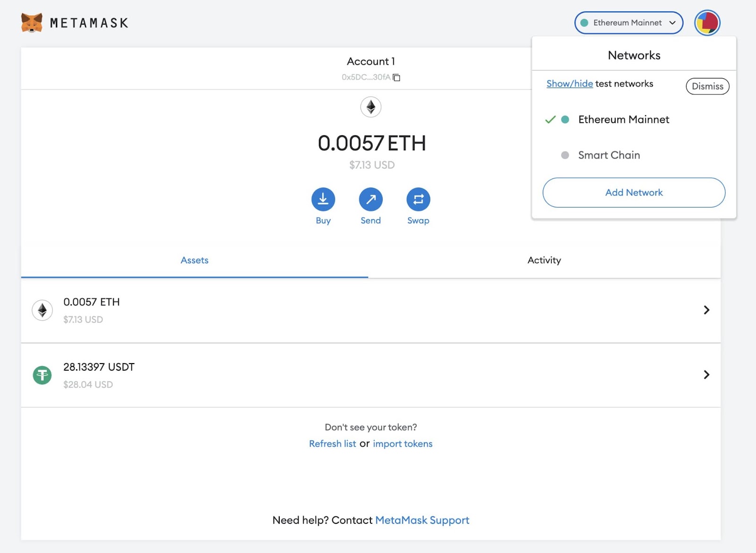The height and width of the screenshot is (553, 756).
Task: Switch to the Assets tab
Action: (x=194, y=260)
